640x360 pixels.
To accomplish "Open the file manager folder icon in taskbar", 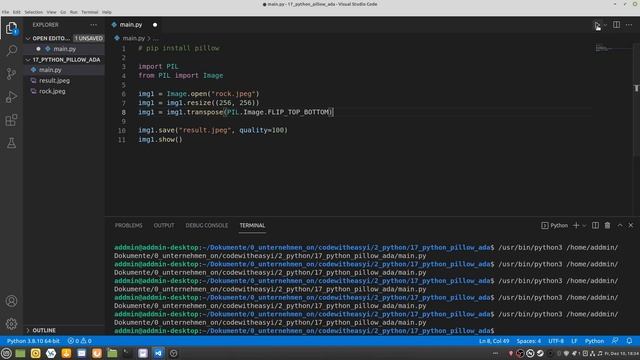I will 112,353.
